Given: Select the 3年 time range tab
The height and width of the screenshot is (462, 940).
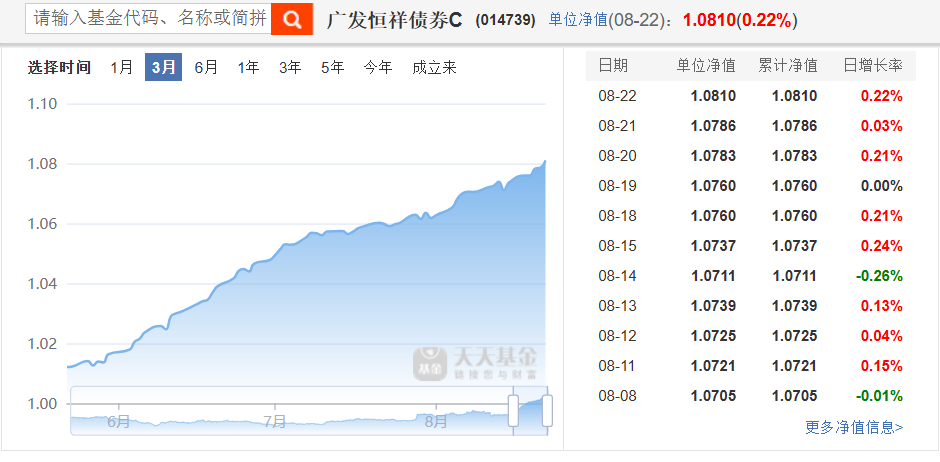Looking at the screenshot, I should [x=290, y=67].
